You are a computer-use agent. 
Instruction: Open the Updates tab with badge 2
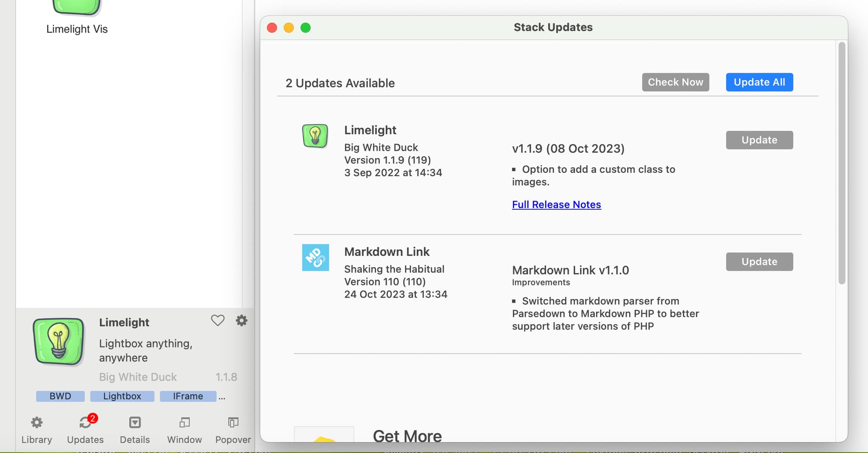click(x=85, y=430)
